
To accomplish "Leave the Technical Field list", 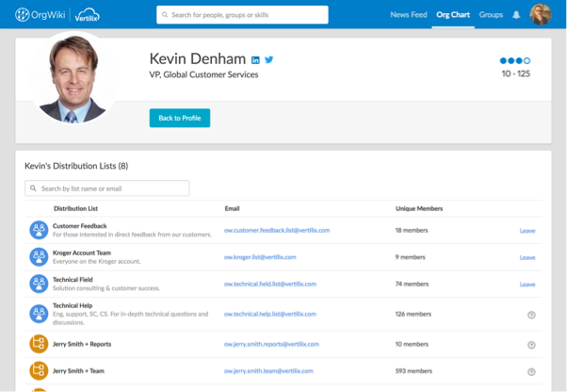I will (527, 285).
